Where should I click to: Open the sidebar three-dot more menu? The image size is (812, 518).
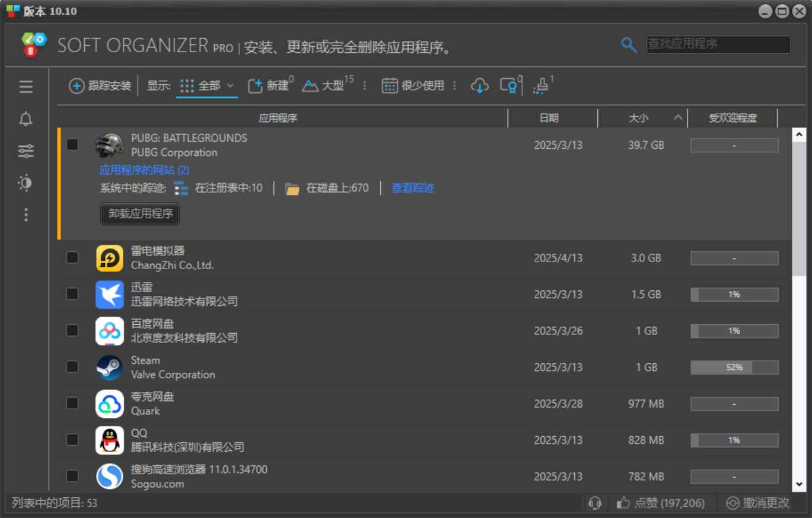pos(26,215)
